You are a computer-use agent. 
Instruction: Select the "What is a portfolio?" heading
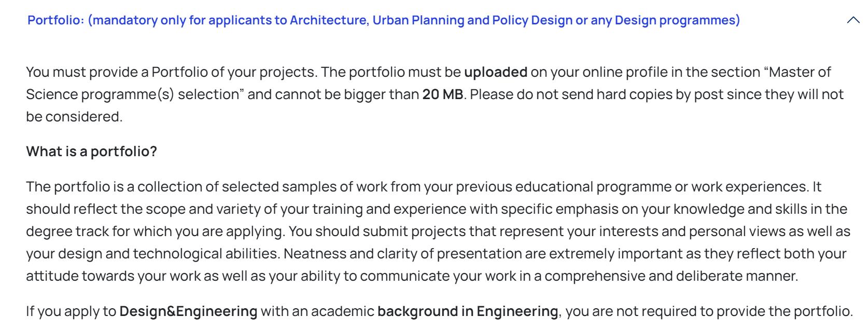(x=91, y=152)
